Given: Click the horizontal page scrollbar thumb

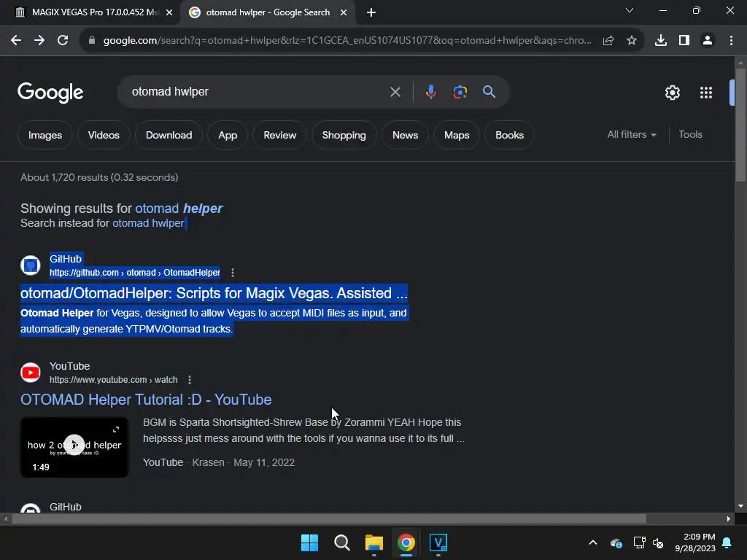Looking at the screenshot, I should [x=329, y=519].
